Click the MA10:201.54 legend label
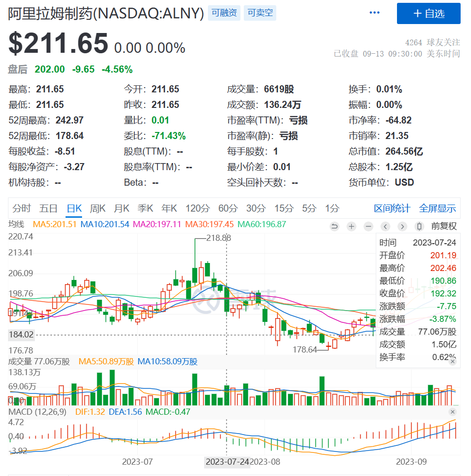471x476 pixels. tap(105, 224)
